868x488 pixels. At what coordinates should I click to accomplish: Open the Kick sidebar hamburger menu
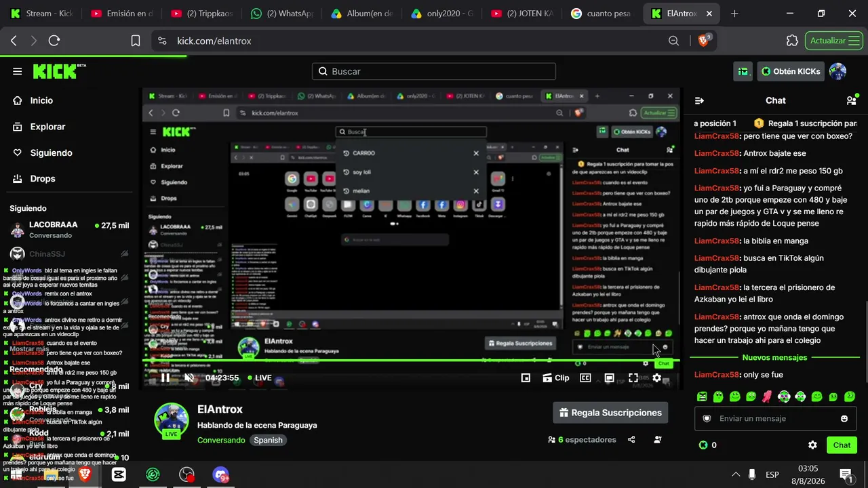point(18,71)
